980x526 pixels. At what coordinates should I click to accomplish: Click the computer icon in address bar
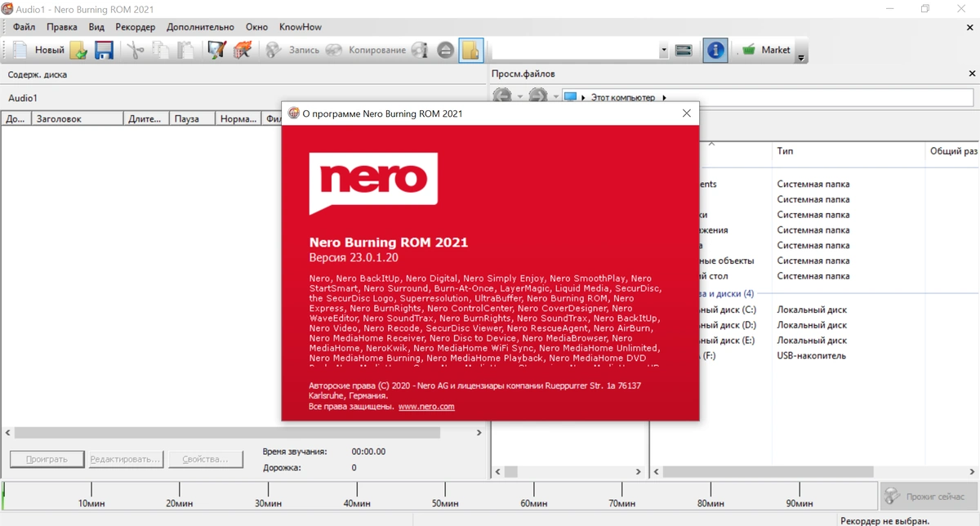[x=570, y=97]
